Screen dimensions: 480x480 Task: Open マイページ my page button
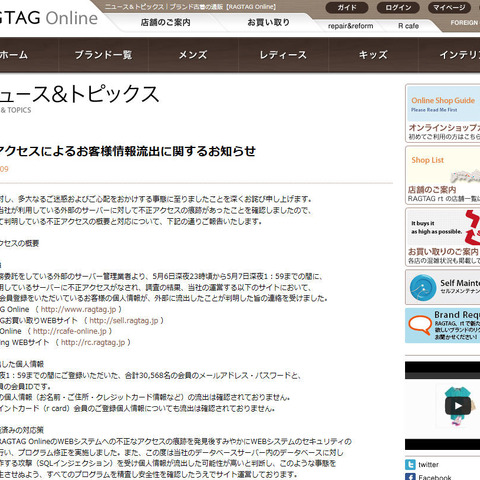click(x=449, y=7)
